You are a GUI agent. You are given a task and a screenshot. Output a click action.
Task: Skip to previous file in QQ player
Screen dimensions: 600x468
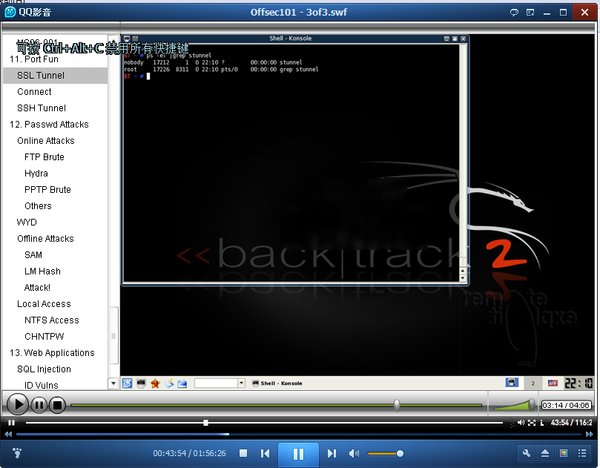265,453
